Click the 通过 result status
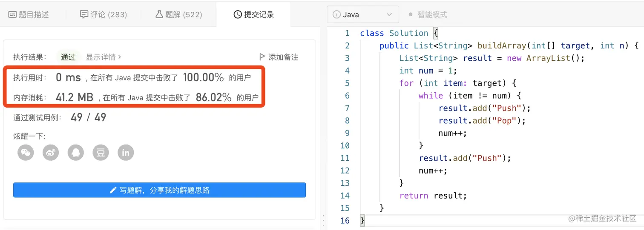The width and height of the screenshot is (644, 230). point(68,57)
